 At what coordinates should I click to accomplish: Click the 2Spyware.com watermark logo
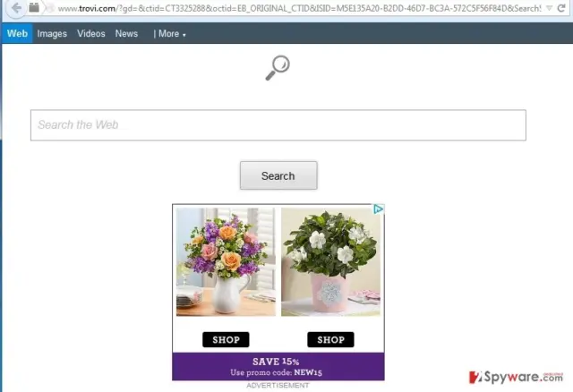(516, 378)
